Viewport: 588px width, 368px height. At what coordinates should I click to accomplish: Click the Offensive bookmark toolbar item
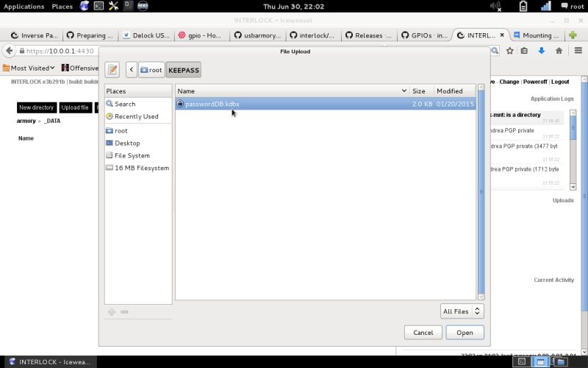[80, 68]
